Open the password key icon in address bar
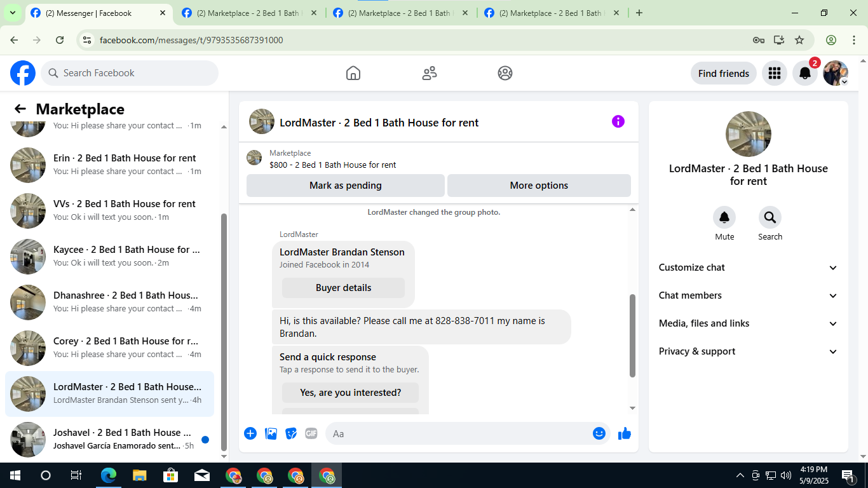 point(759,40)
